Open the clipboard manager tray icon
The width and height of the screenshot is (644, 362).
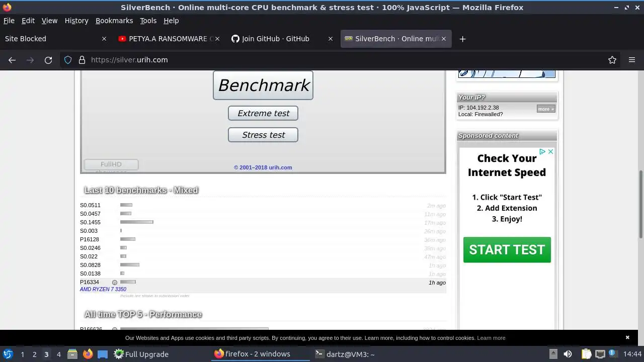586,354
